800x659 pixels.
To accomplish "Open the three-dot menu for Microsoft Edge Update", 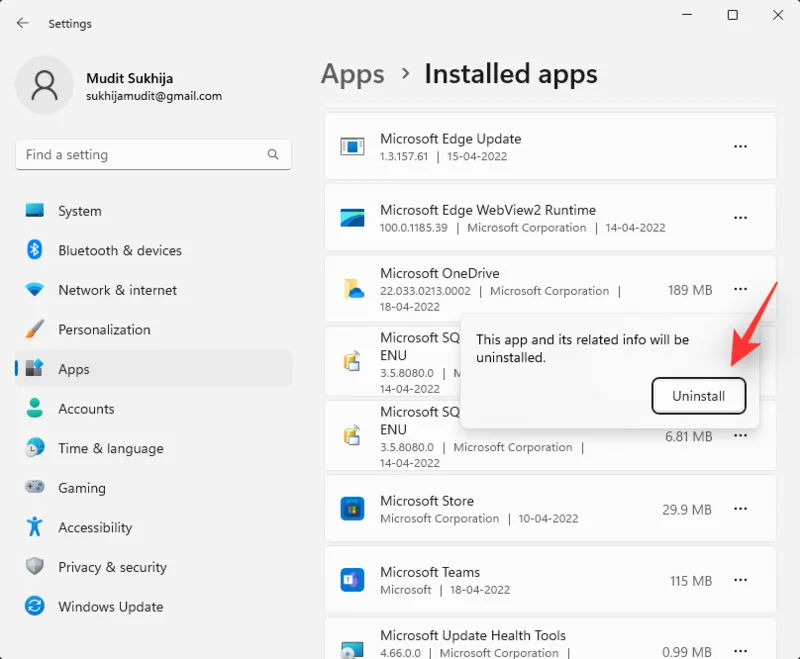I will pyautogui.click(x=740, y=146).
